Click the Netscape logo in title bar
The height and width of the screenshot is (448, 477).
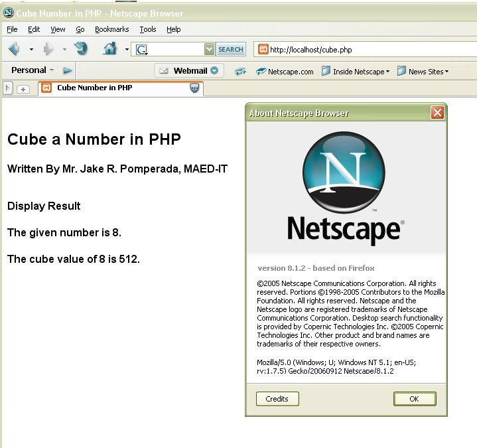(8, 13)
